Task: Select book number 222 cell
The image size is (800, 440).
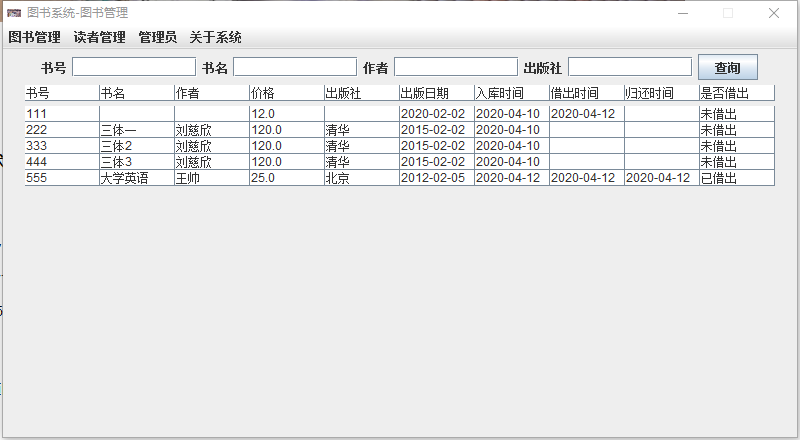Action: click(62, 130)
